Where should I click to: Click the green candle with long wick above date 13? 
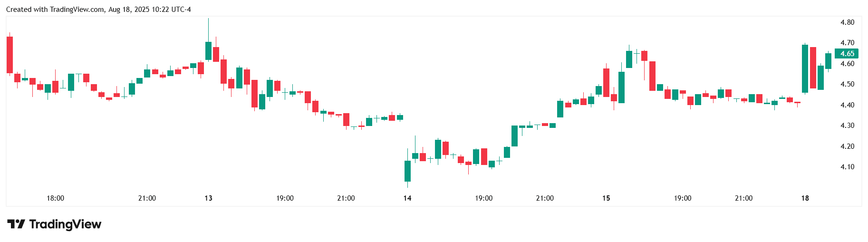point(208,50)
